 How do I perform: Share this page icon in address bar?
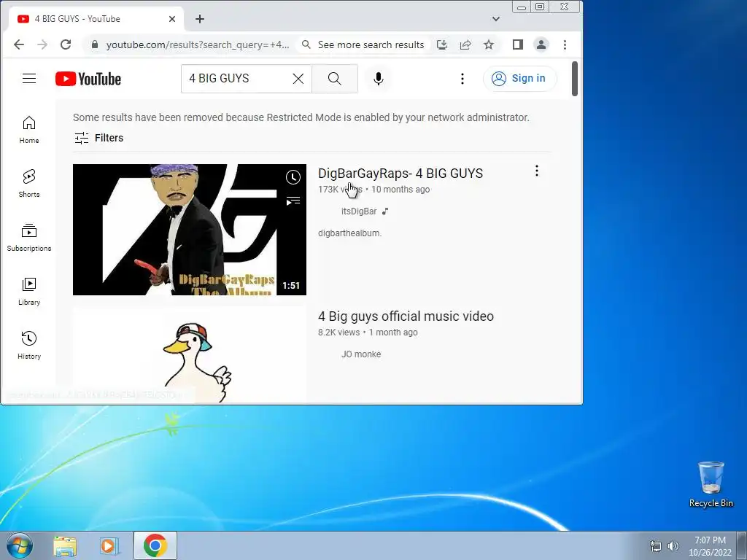click(465, 44)
